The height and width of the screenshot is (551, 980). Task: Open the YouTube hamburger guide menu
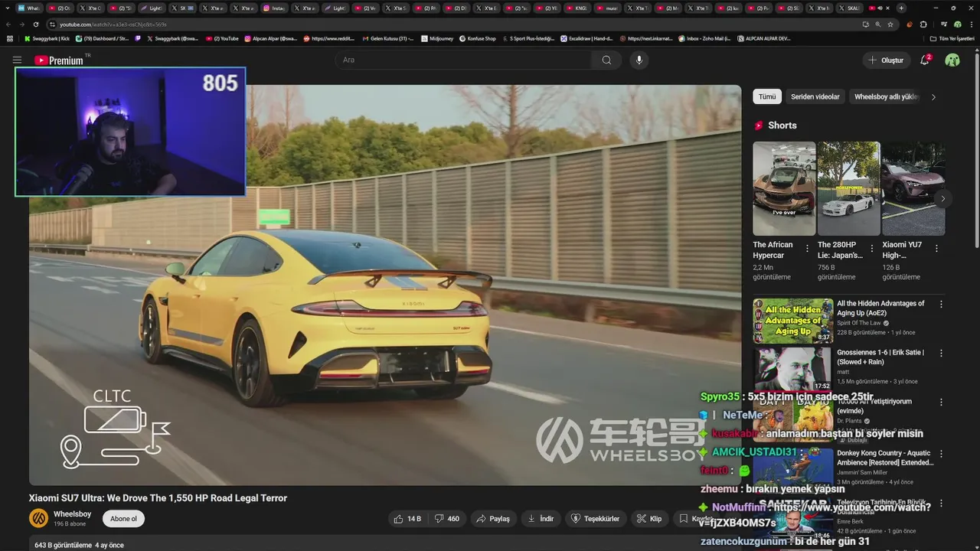(x=17, y=60)
